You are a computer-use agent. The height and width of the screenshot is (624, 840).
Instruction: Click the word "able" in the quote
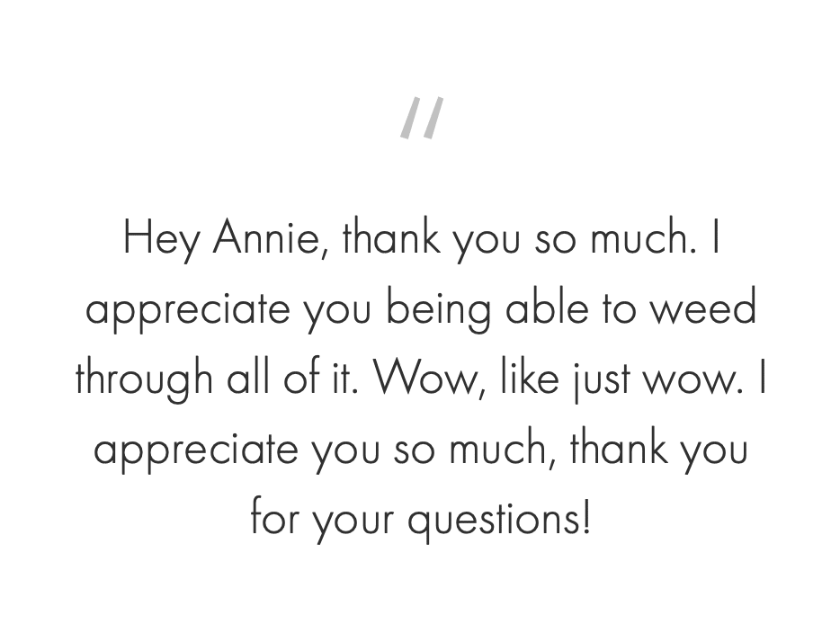point(543,309)
